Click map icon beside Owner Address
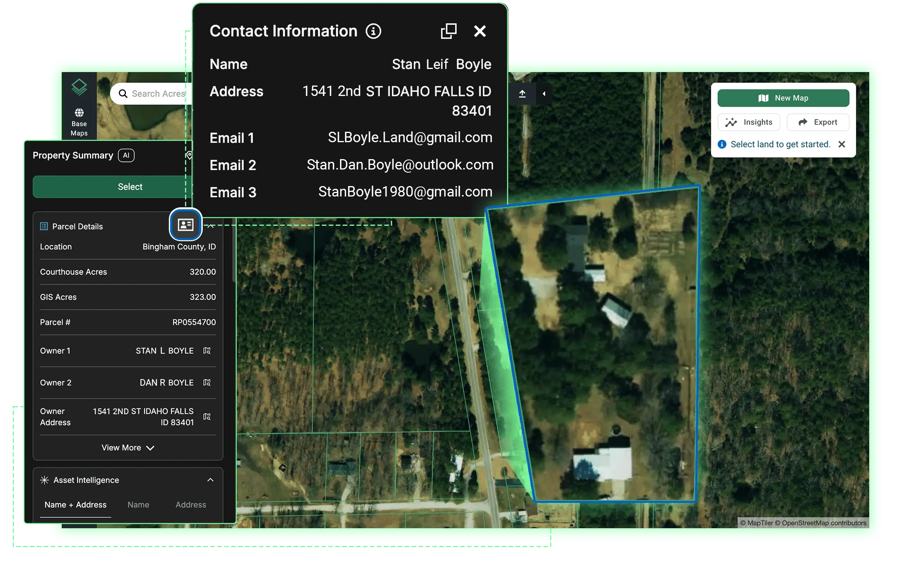This screenshot has height=566, width=924. pos(207,417)
